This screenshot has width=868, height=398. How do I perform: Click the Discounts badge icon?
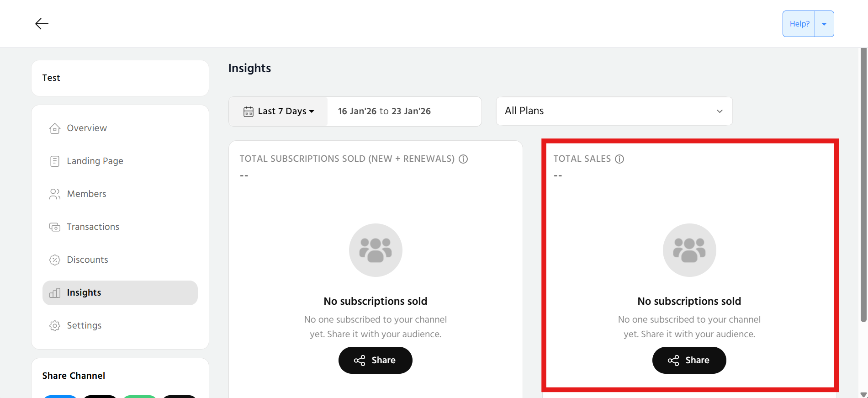55,260
